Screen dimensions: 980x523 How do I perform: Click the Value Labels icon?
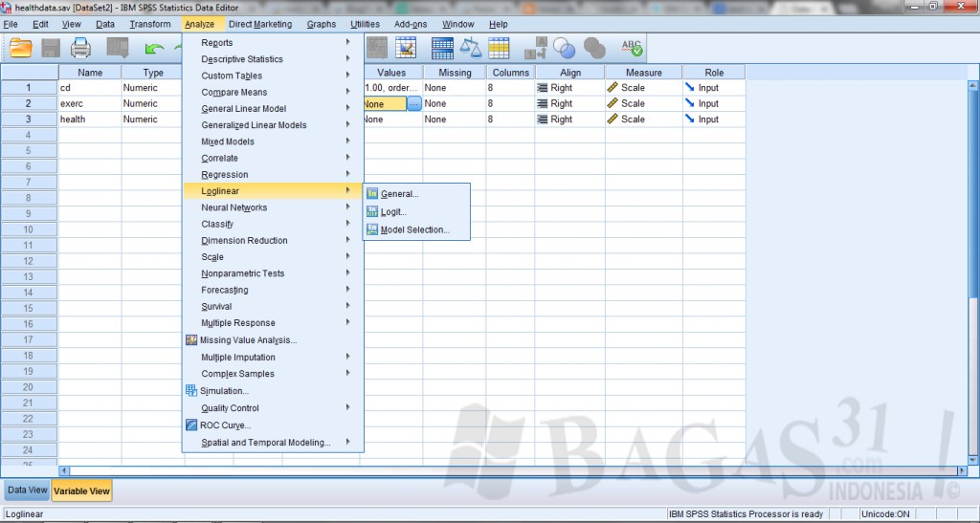(536, 48)
